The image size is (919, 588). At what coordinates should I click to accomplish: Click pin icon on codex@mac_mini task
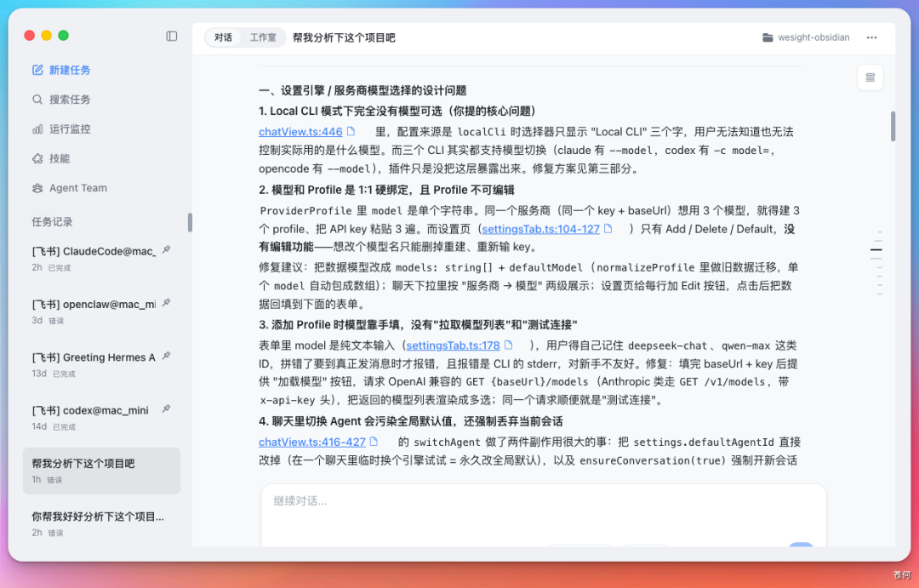(x=167, y=408)
